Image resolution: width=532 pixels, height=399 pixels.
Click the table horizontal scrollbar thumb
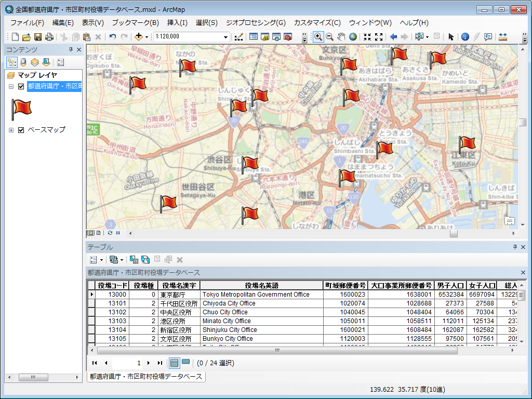pyautogui.click(x=277, y=350)
